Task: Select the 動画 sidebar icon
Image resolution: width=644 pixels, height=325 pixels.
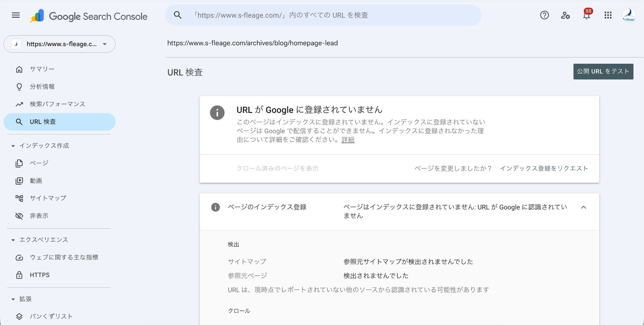Action: pos(20,181)
